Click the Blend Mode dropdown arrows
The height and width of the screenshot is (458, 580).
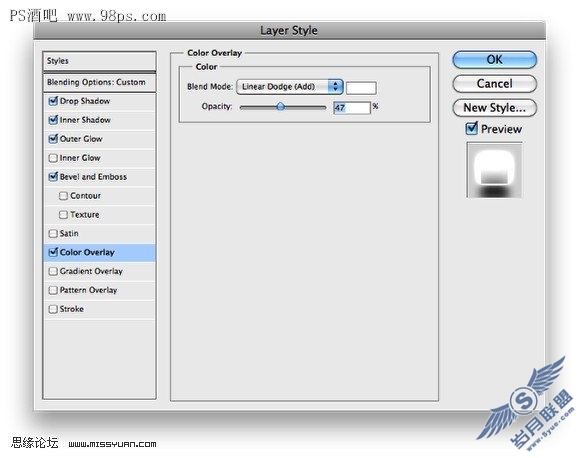tap(335, 87)
